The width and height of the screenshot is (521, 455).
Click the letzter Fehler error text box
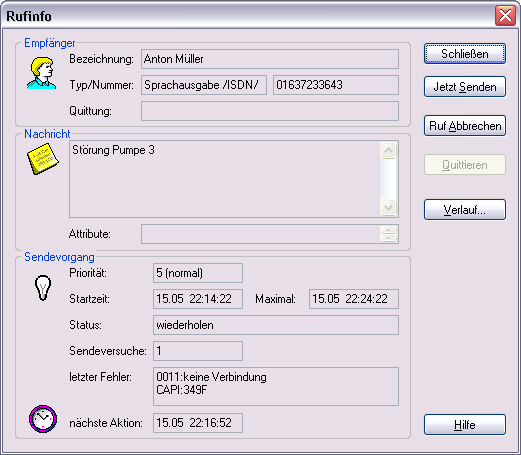click(276, 386)
